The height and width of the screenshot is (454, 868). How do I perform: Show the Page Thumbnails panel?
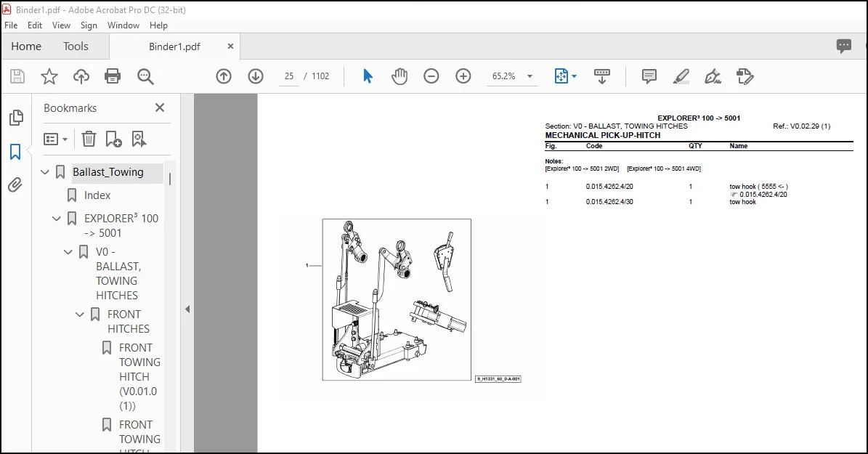click(x=17, y=118)
